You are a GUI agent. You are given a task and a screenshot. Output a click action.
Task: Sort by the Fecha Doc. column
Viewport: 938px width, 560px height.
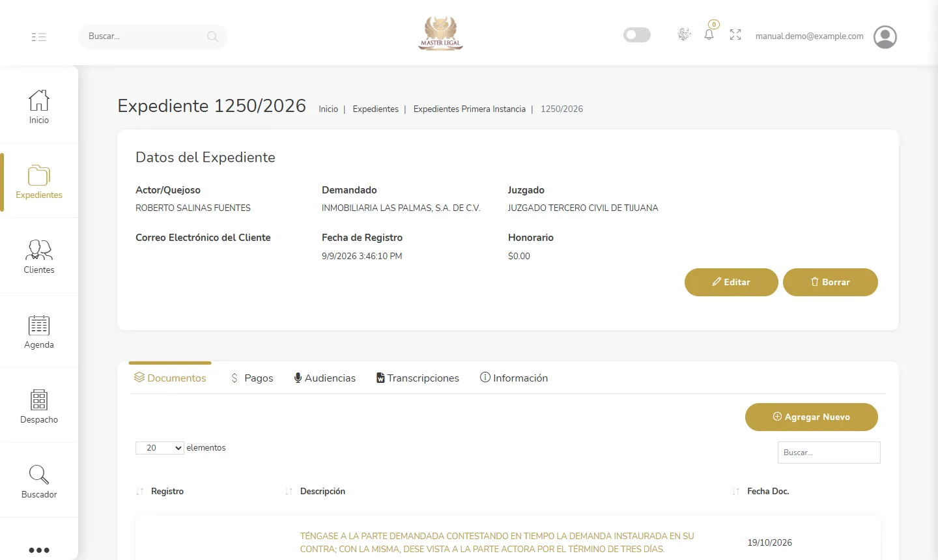[768, 492]
